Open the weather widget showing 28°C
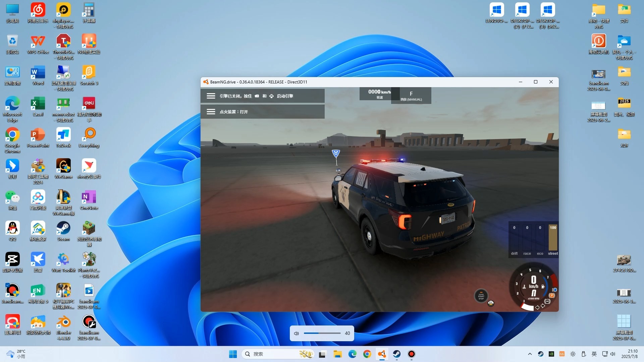 pos(16,354)
